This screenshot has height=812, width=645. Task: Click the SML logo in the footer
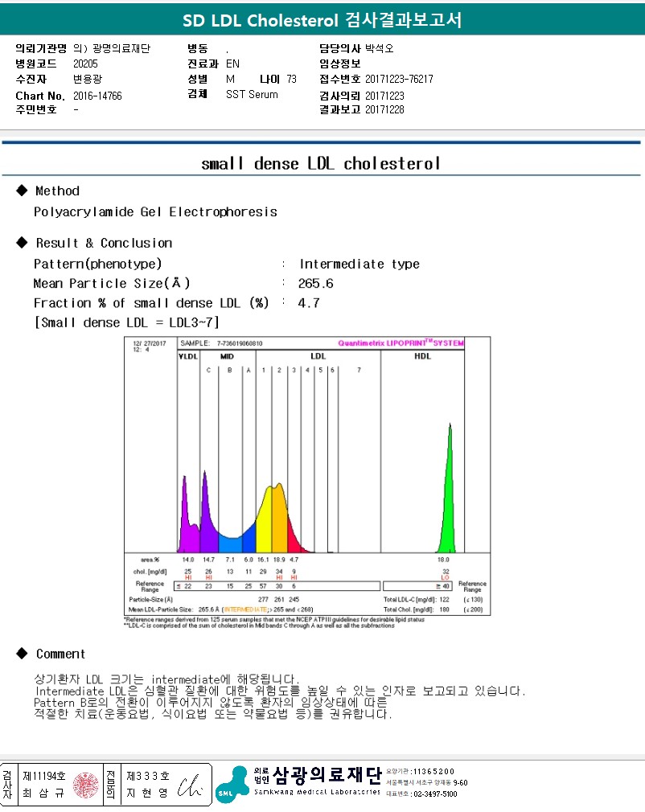tap(232, 784)
